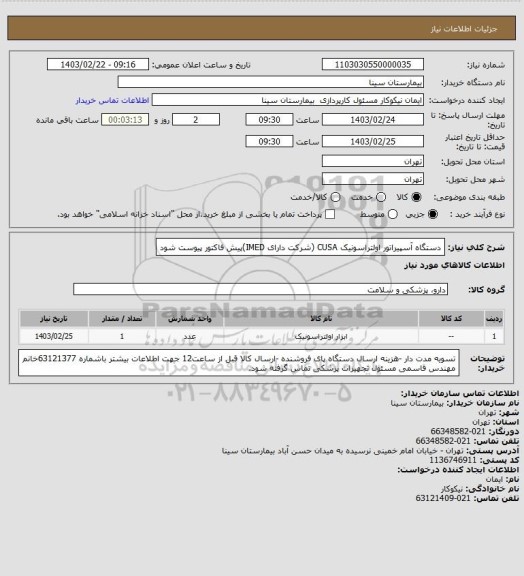Select the کالا radio button
524x576 pixels.
click(416, 197)
